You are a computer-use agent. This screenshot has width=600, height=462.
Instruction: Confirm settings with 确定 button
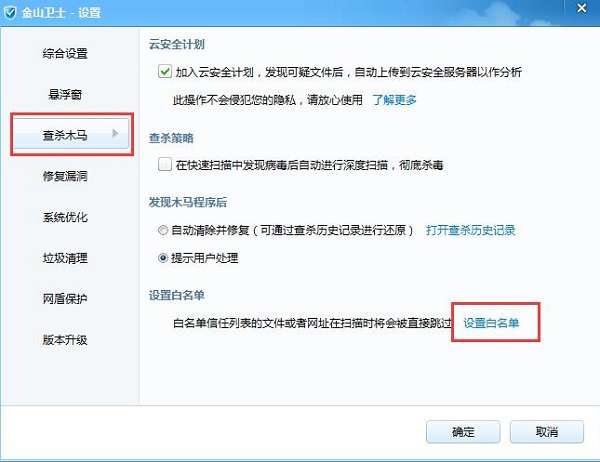click(x=463, y=432)
